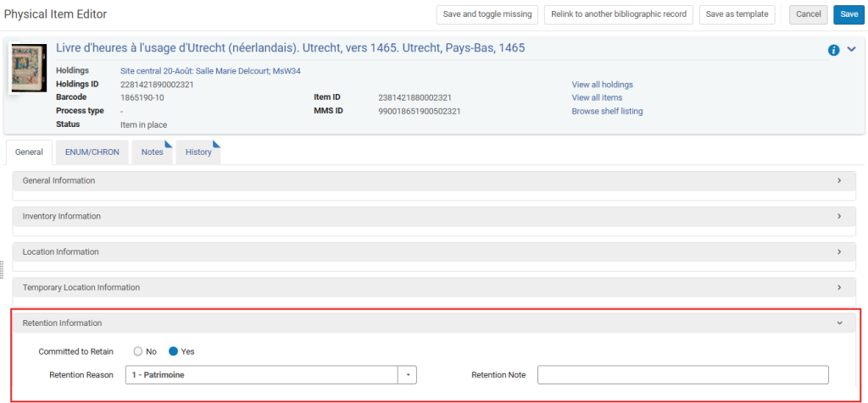This screenshot has height=403, width=868.
Task: Collapse the Retention Information section
Action: point(838,323)
